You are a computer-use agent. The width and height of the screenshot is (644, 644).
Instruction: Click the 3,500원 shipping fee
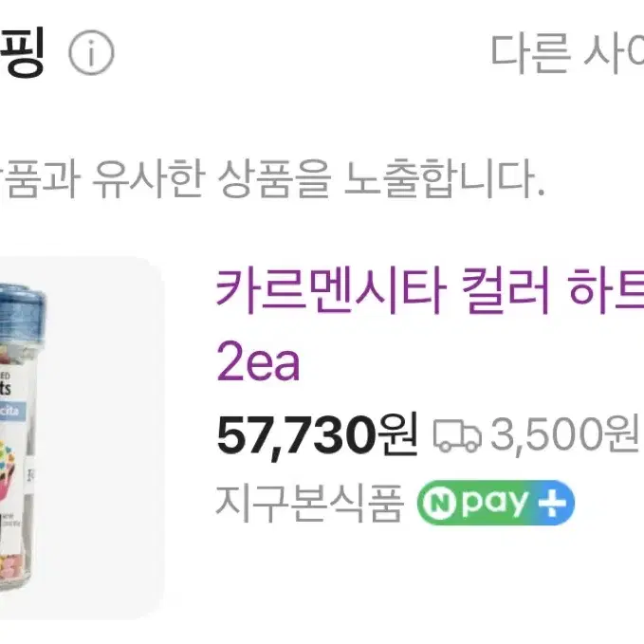(x=564, y=434)
